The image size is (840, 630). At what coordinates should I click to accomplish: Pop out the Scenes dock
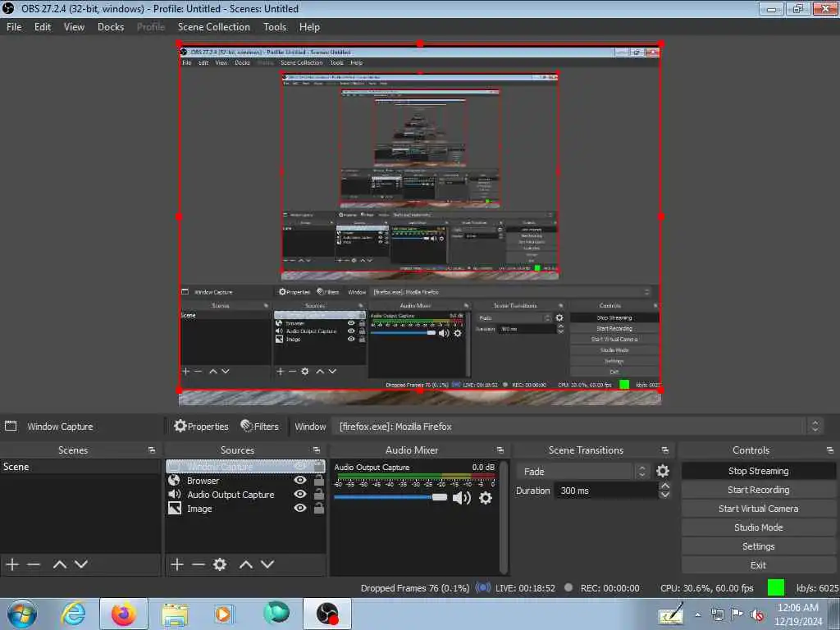point(152,450)
